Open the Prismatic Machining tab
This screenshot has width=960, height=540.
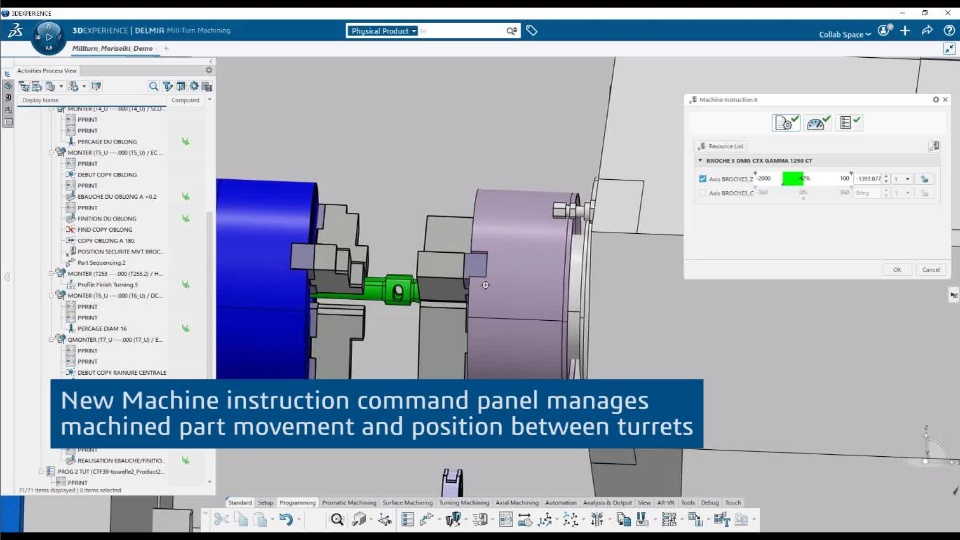[x=349, y=503]
